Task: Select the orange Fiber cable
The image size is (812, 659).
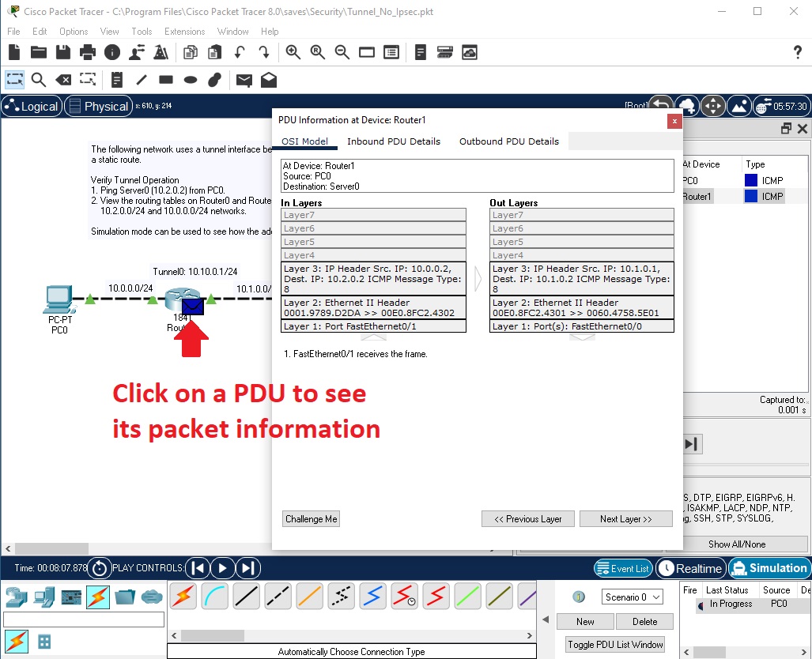Action: 310,597
